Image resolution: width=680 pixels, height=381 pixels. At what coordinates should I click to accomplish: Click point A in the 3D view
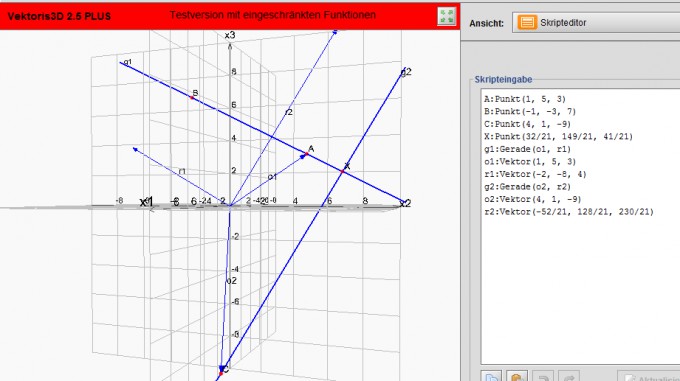307,154
